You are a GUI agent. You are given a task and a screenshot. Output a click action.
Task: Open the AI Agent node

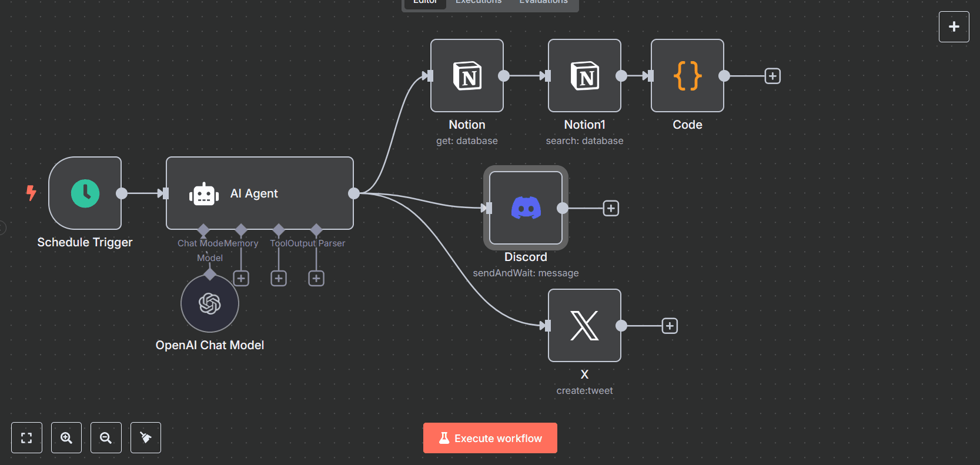(x=260, y=193)
